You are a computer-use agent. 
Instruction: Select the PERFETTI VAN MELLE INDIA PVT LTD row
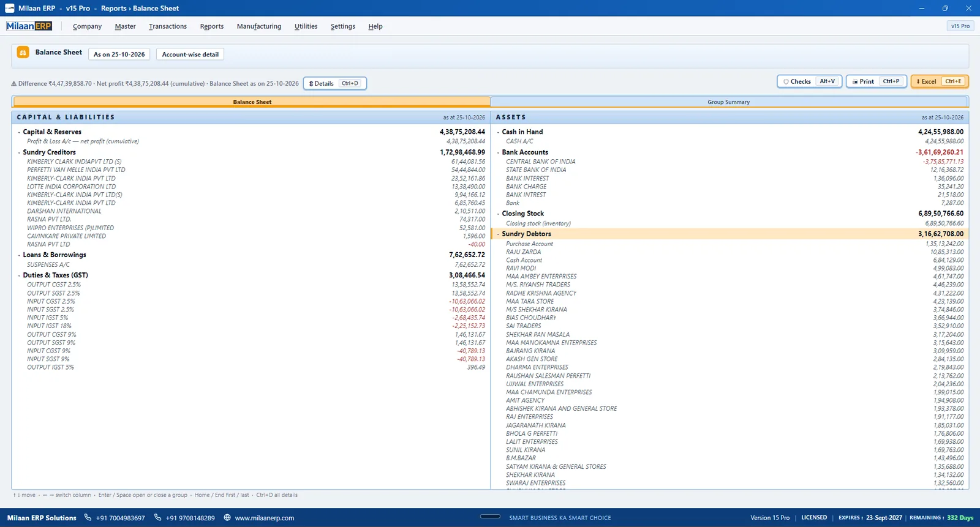pos(251,170)
